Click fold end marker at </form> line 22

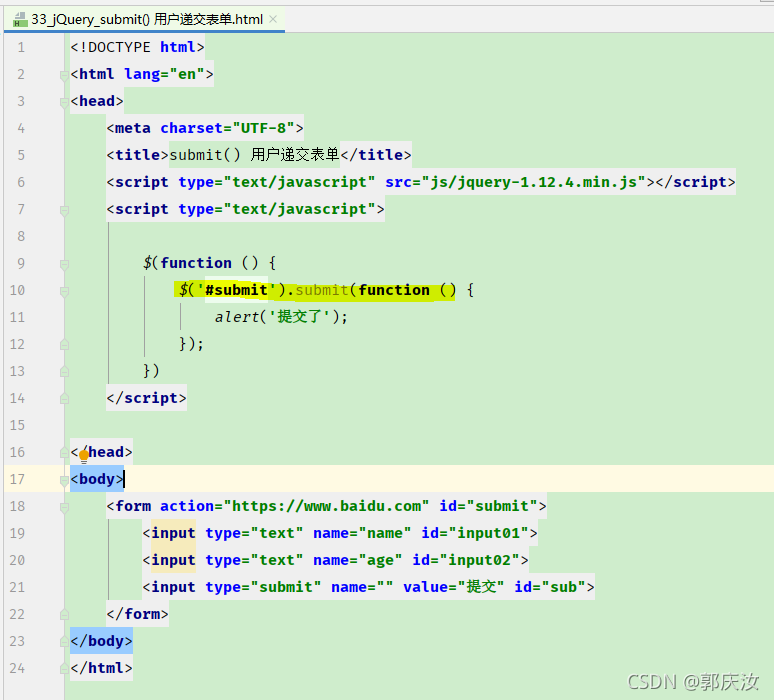point(64,615)
